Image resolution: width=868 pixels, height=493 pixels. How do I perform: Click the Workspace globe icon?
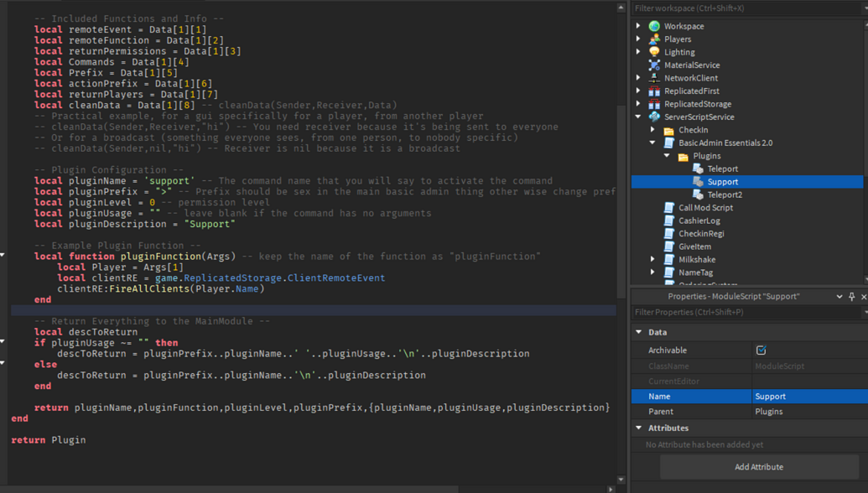point(654,25)
